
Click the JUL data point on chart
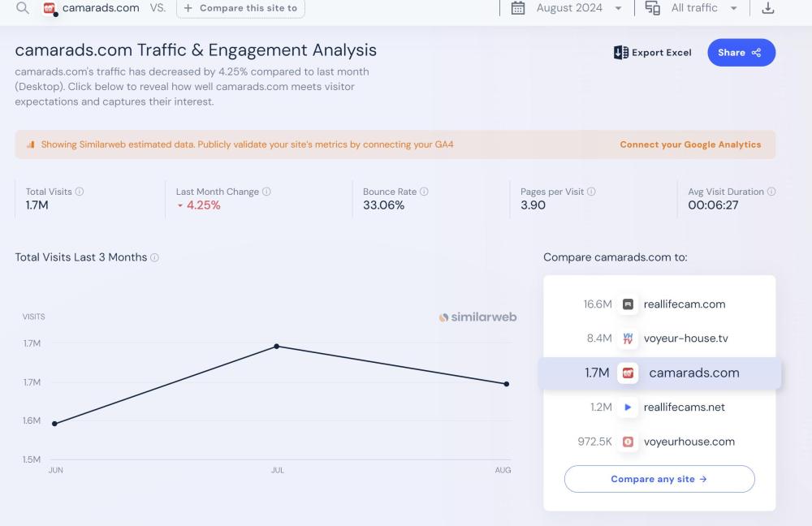coord(277,347)
